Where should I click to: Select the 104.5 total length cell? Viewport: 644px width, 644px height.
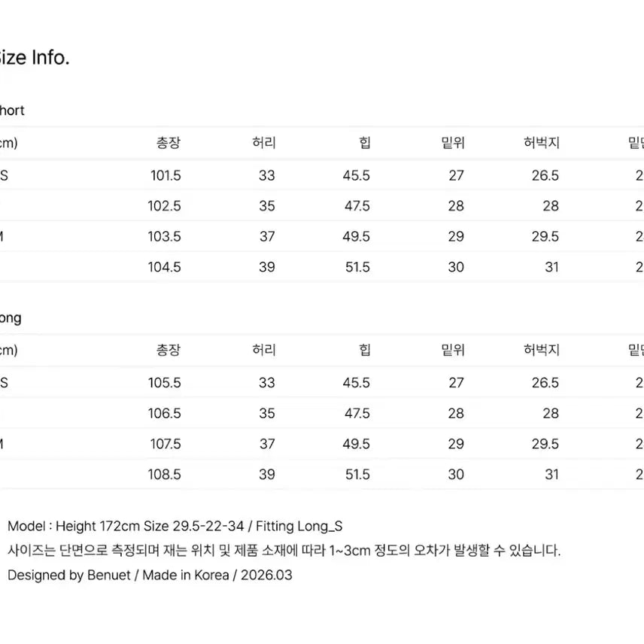tap(164, 267)
